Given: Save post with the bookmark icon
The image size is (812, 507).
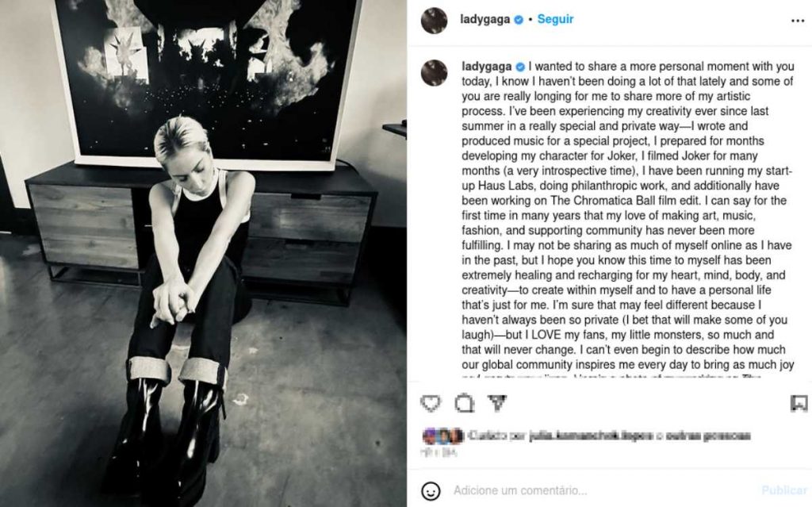Looking at the screenshot, I should coord(799,403).
